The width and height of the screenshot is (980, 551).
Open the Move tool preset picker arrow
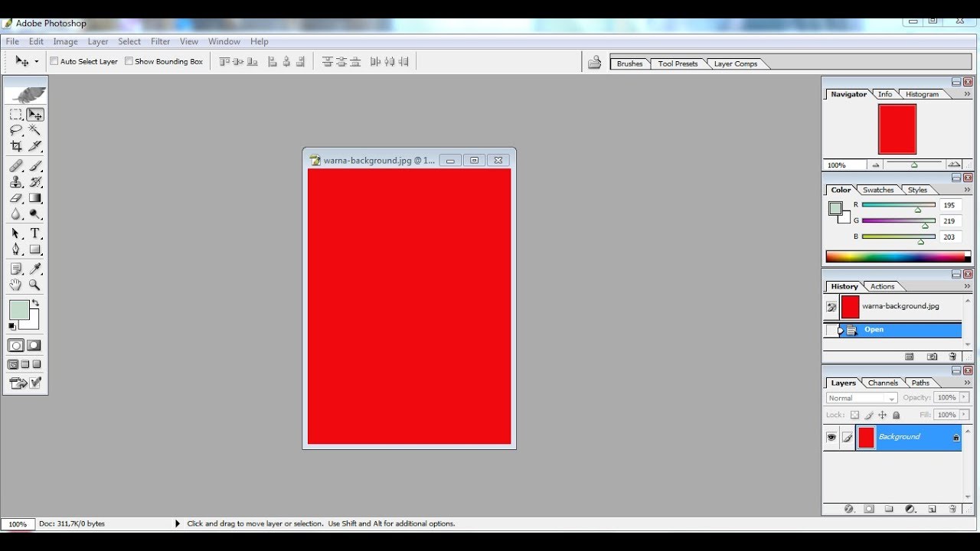pos(36,61)
